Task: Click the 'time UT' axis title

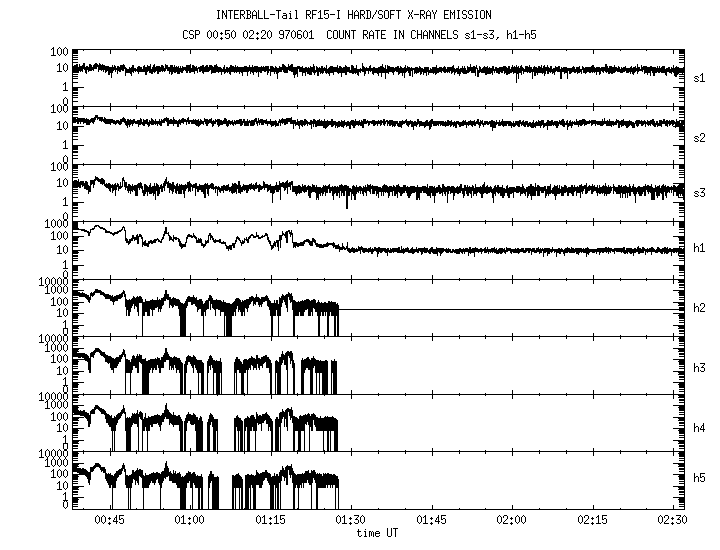Action: 377,533
